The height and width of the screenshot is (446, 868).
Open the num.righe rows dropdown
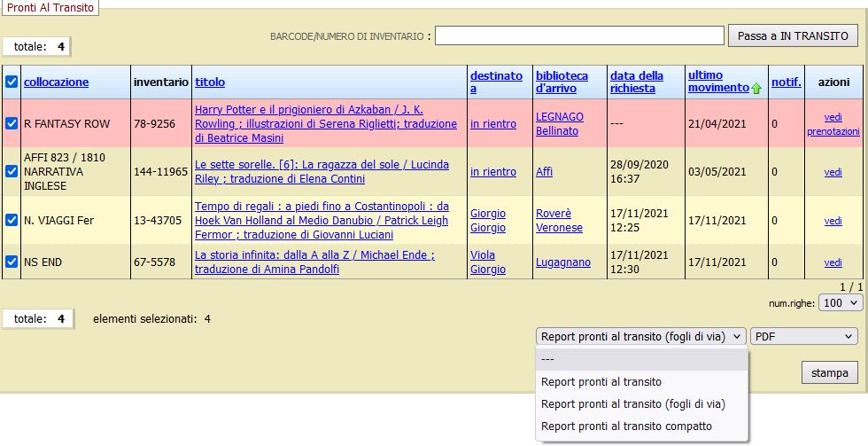tap(841, 303)
